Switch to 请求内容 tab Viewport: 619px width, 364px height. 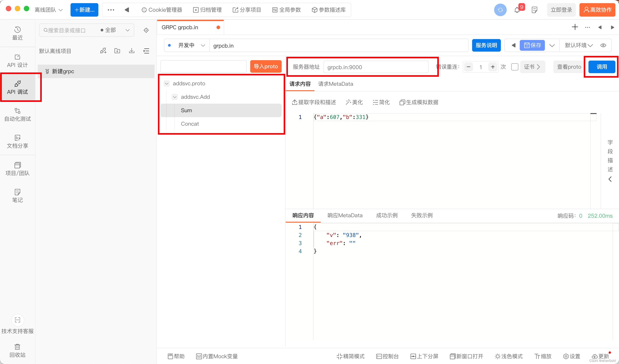click(x=300, y=84)
